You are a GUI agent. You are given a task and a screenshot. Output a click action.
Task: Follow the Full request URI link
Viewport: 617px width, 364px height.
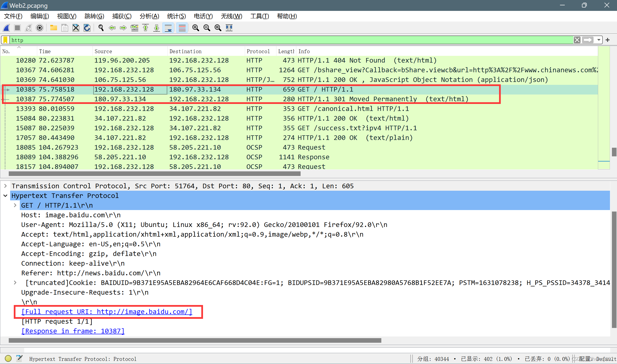pyautogui.click(x=107, y=312)
